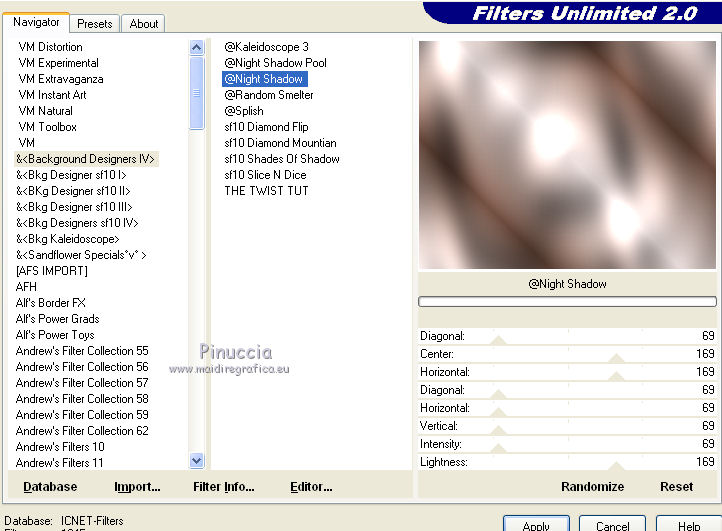Click the filter preview image

point(567,155)
